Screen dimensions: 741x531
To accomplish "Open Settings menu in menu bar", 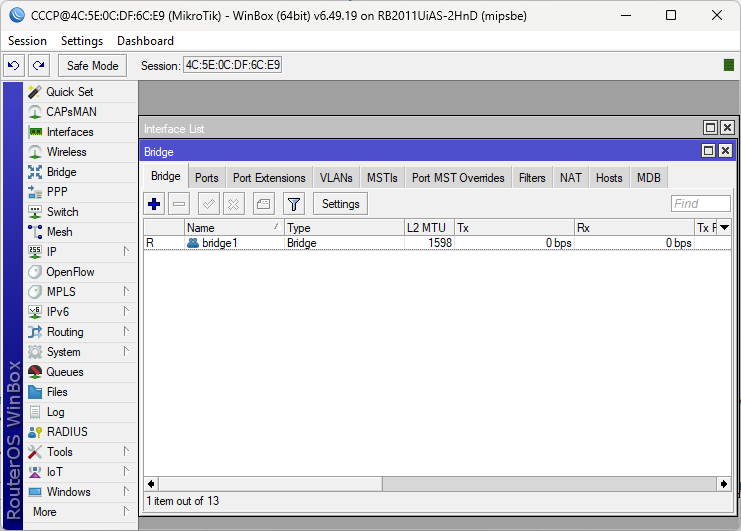I will (82, 41).
